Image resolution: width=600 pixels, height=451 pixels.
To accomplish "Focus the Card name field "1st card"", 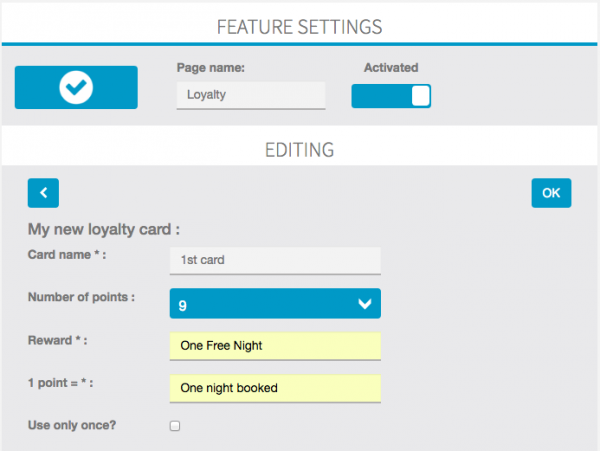I will (x=275, y=261).
